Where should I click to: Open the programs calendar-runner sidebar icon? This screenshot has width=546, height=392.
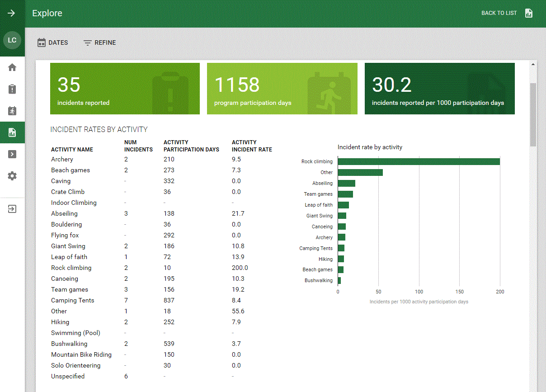pos(12,111)
